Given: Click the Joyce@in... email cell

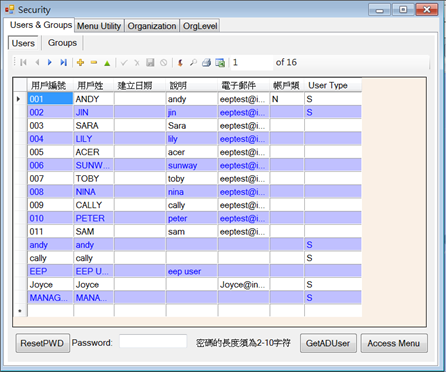Looking at the screenshot, I should pos(244,285).
